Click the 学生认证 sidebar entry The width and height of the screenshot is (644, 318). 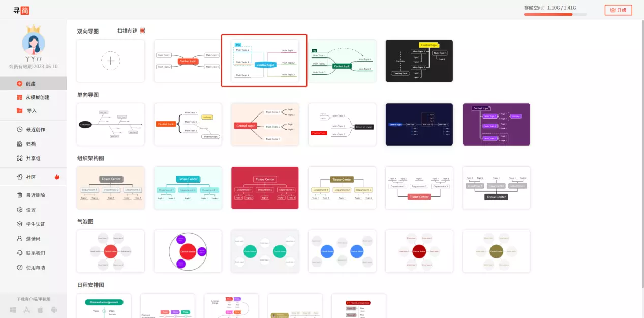point(35,224)
